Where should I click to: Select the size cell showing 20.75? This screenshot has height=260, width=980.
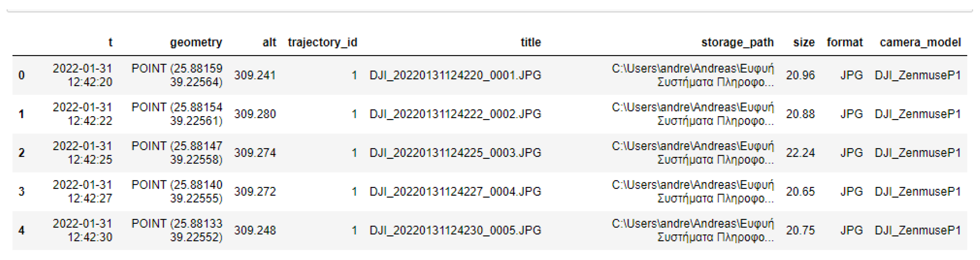[800, 230]
